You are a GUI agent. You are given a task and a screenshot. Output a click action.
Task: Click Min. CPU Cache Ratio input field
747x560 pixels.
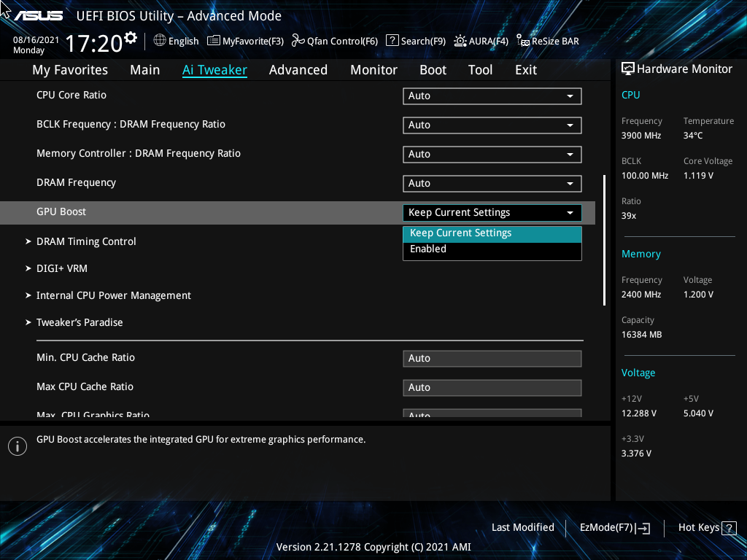pos(492,359)
